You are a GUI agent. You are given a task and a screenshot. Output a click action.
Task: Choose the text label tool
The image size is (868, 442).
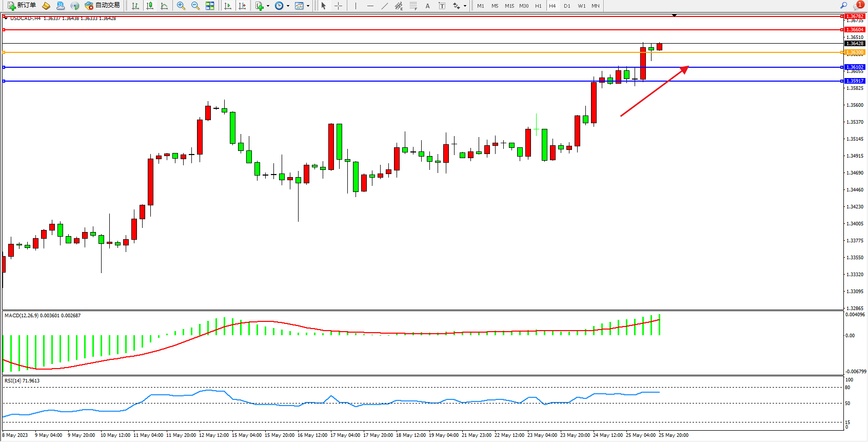[427, 6]
